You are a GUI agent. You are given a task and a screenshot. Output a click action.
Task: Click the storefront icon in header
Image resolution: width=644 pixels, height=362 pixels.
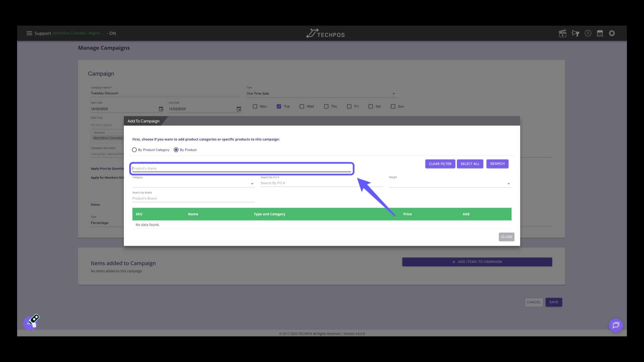coord(600,33)
